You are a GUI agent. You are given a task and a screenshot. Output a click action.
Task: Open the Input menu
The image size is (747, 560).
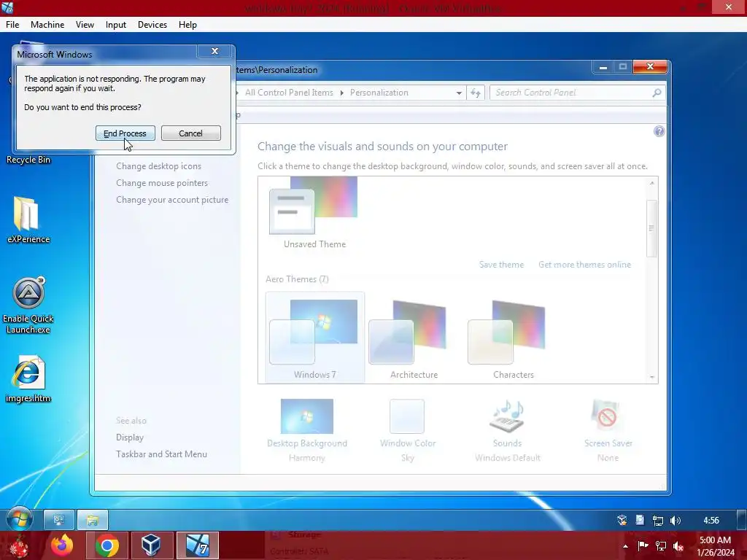point(116,25)
